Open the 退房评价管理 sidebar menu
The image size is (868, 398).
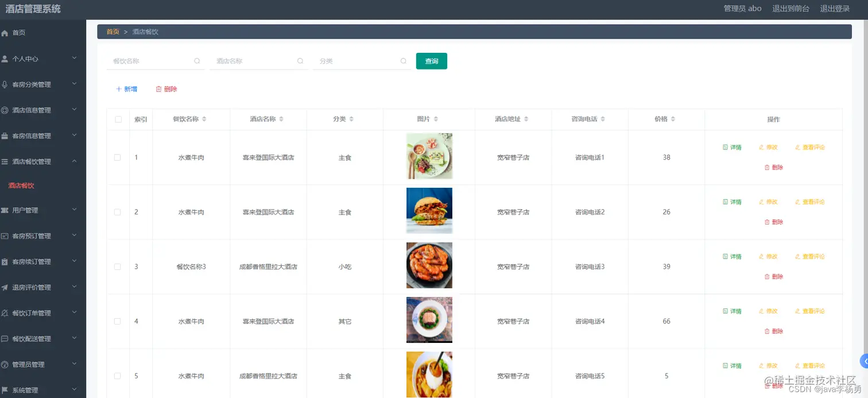43,287
